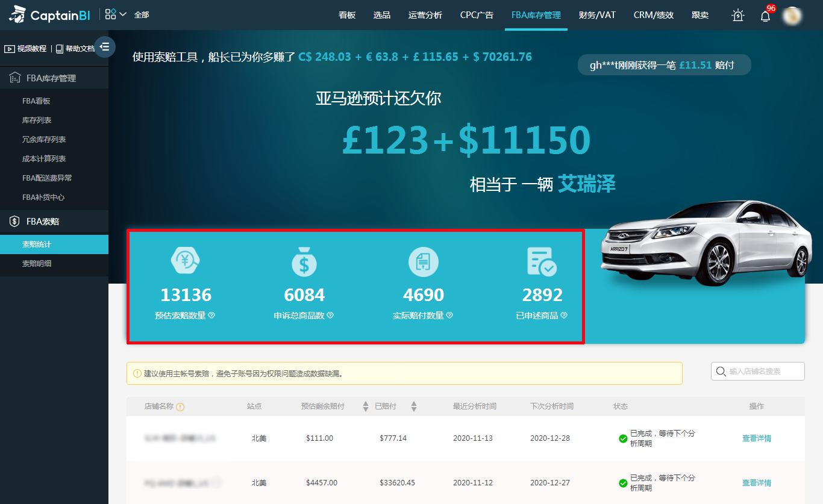The height and width of the screenshot is (504, 823).
Task: Select the FBA库存管理 tab
Action: click(x=536, y=15)
